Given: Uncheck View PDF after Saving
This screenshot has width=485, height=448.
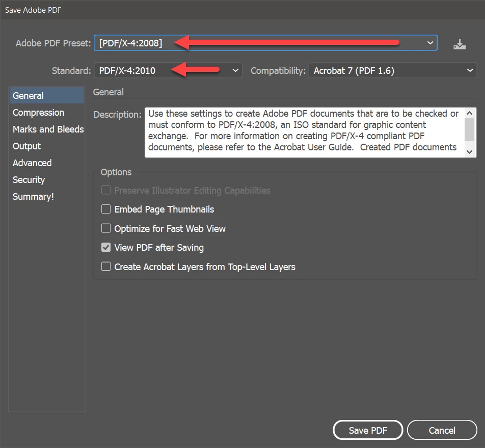Looking at the screenshot, I should click(x=106, y=247).
